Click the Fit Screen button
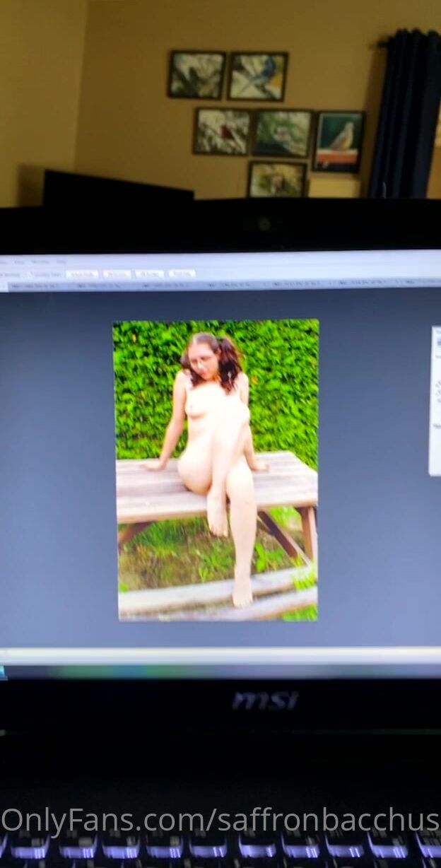The height and width of the screenshot is (868, 441). click(x=117, y=274)
